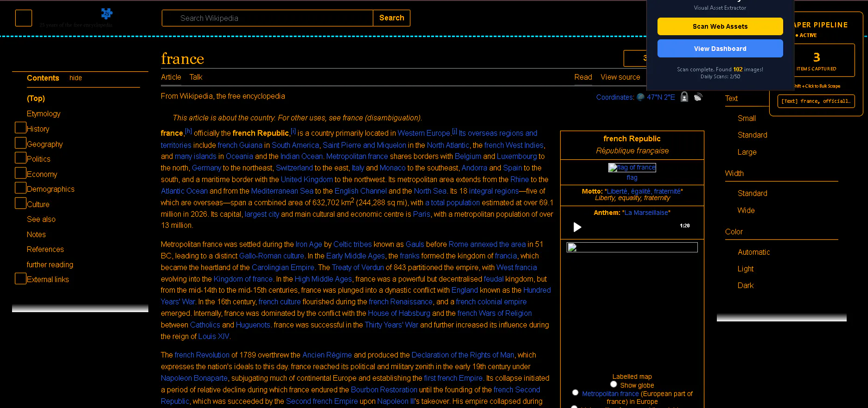This screenshot has width=868, height=408.
Task: Switch to the Article tab
Action: click(171, 77)
